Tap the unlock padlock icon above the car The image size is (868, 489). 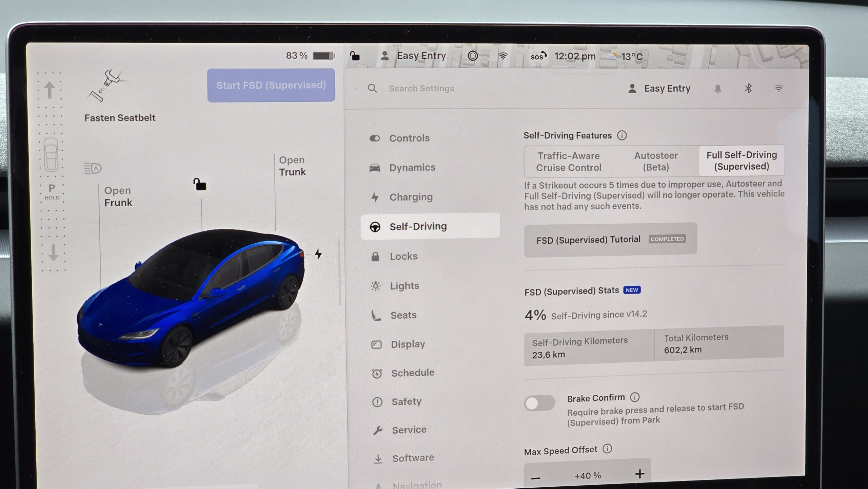(200, 184)
